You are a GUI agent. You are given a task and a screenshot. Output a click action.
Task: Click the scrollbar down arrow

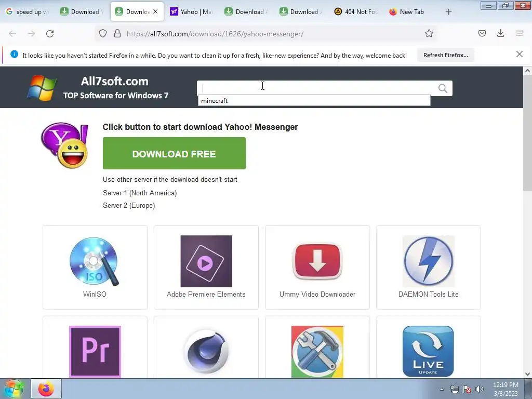tap(527, 374)
